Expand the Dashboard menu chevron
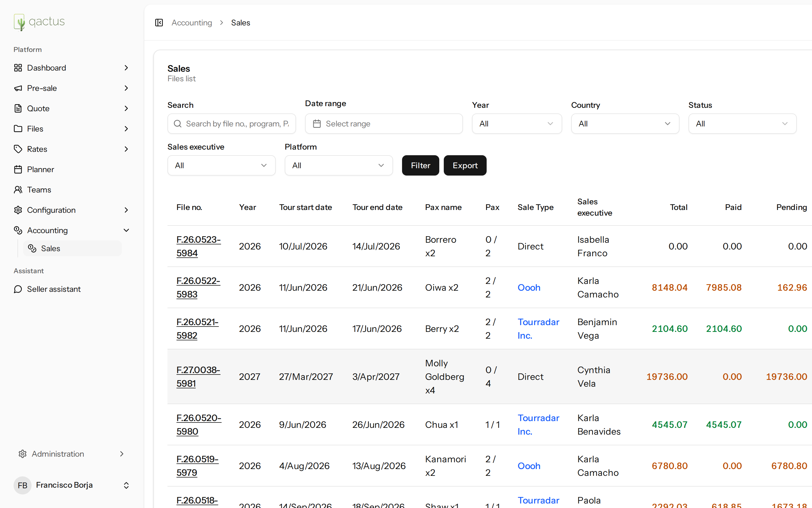The height and width of the screenshot is (508, 812). [126, 68]
